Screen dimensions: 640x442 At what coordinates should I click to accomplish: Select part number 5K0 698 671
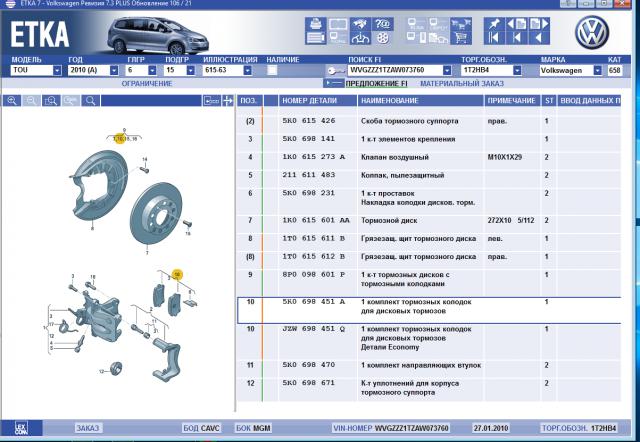[x=309, y=383]
